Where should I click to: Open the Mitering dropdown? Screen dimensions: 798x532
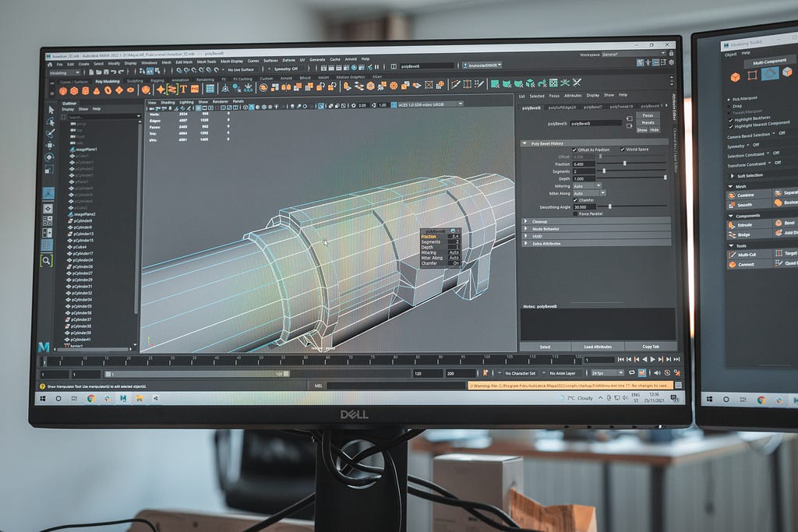[588, 186]
